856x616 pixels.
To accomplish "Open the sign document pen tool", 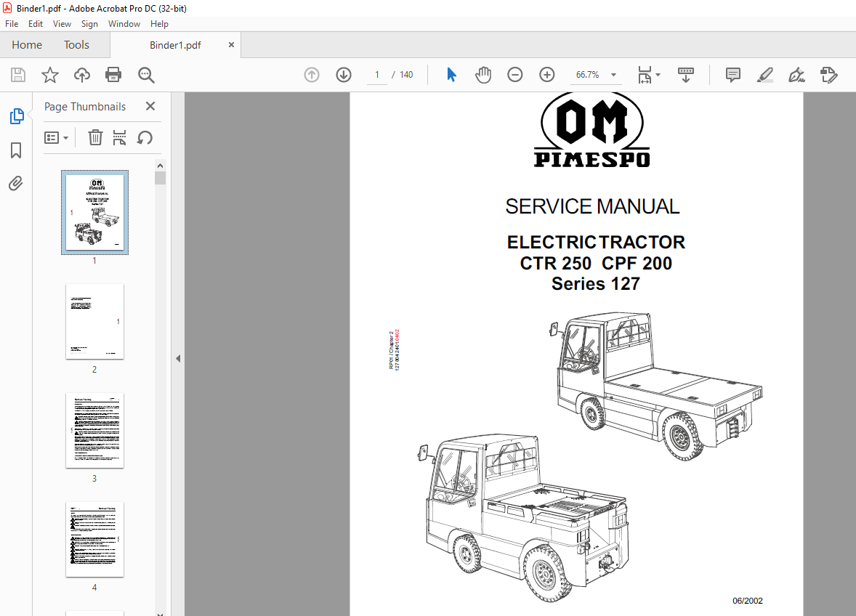I will (796, 75).
